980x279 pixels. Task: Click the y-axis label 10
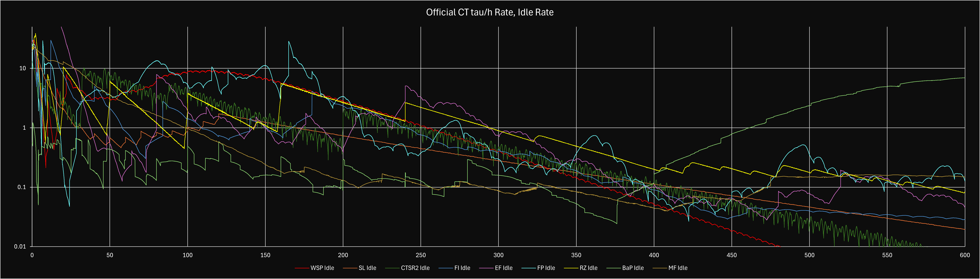pos(23,69)
